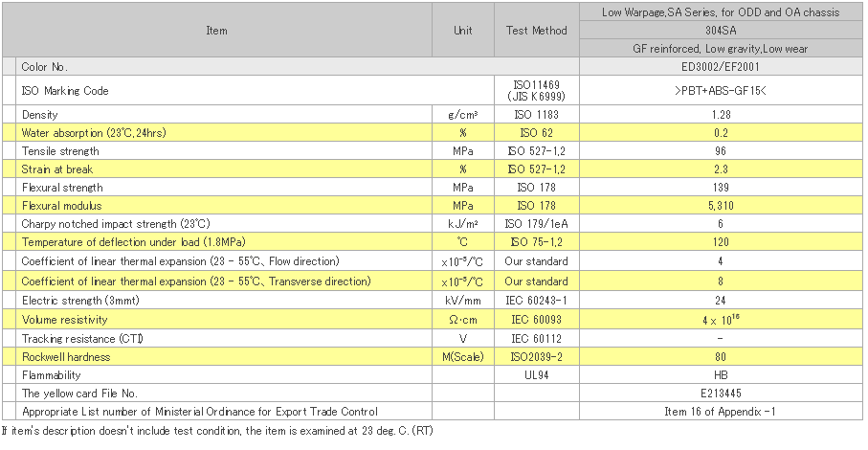Image resolution: width=868 pixels, height=450 pixels.
Task: Click the water absorption value '0.2'
Action: coord(721,133)
